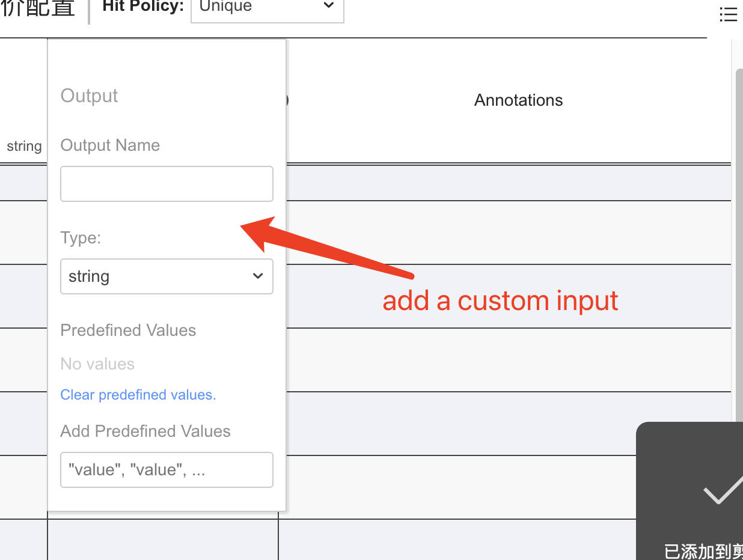Click the Add Predefined Values field
Screen dimensions: 743x560
point(167,470)
